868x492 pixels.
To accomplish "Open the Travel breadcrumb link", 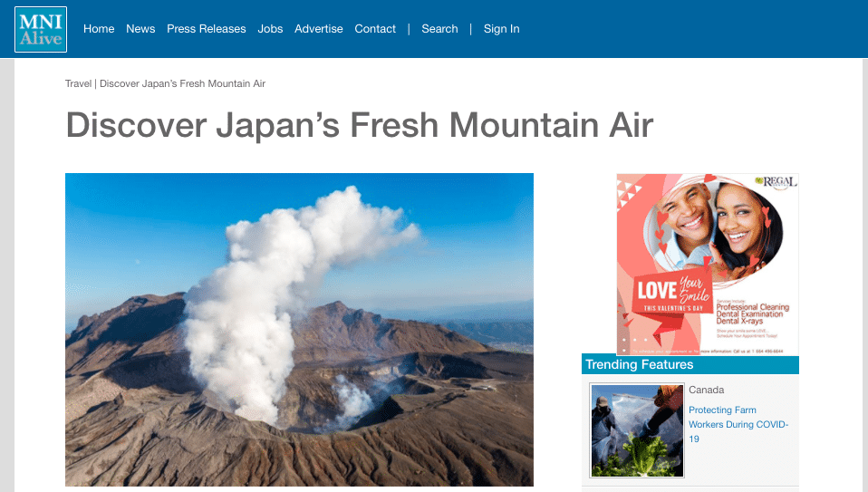I will click(78, 83).
